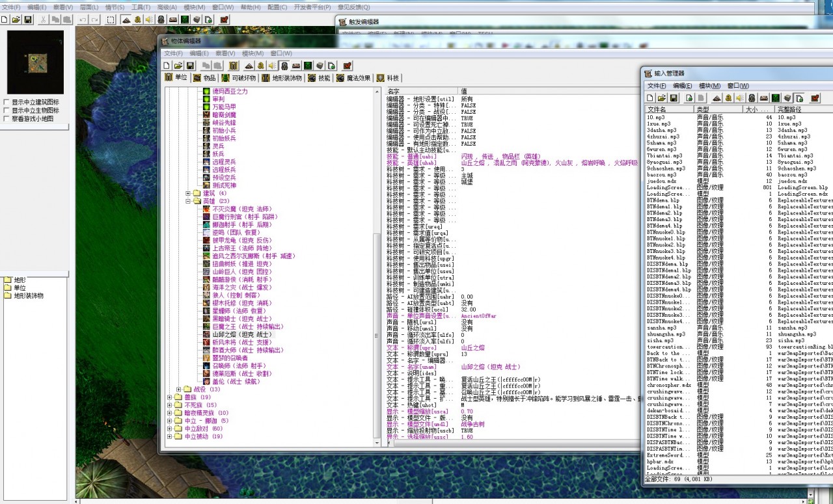
Task: Click the 名字 column header in properties
Action: point(422,91)
